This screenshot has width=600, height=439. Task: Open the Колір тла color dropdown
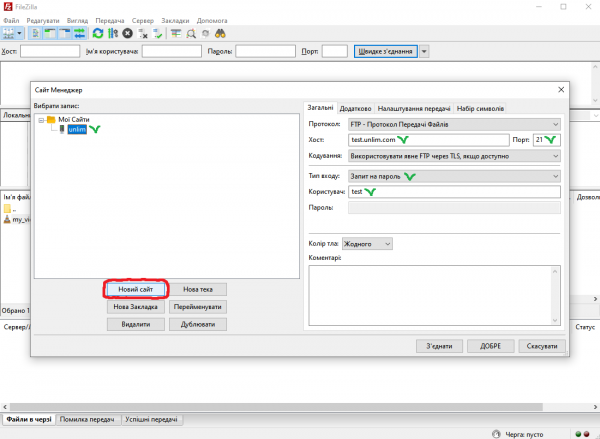367,243
